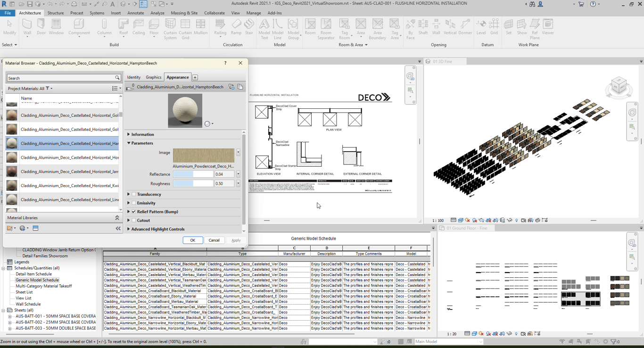Click the OK button

(192, 240)
